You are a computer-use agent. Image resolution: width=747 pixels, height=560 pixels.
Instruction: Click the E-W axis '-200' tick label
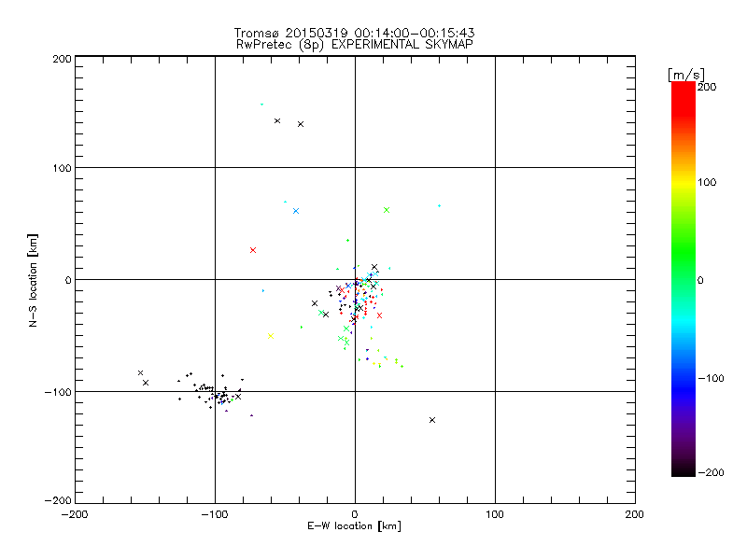point(75,514)
